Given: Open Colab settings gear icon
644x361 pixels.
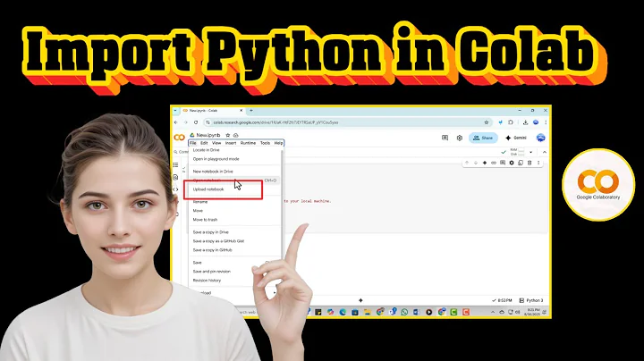Looking at the screenshot, I should pos(460,138).
